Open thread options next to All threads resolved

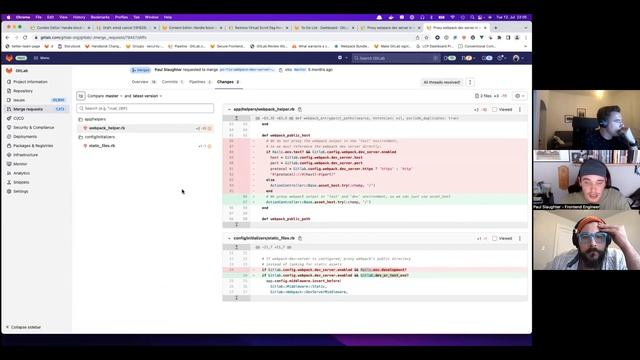pos(470,82)
